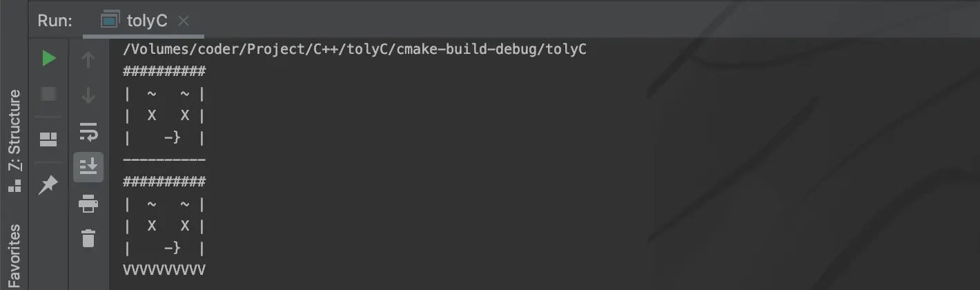Go down the stack trace
Screen dimensions: 980x290
[x=88, y=95]
